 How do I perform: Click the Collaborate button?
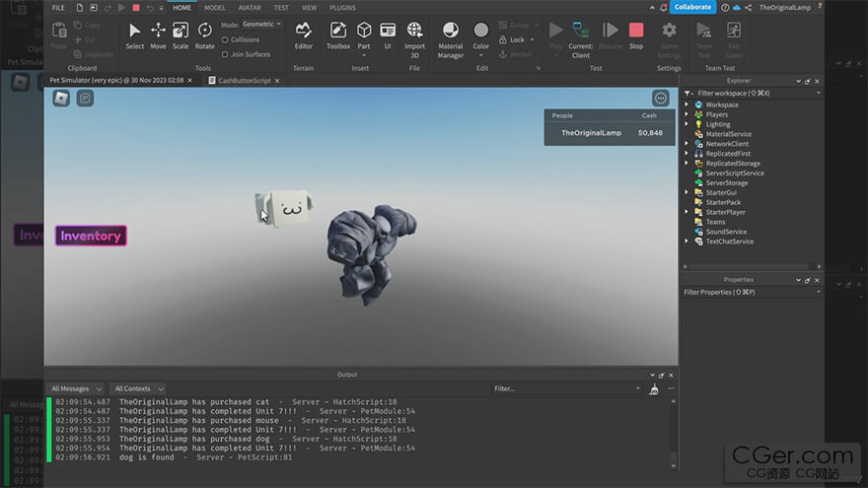(692, 7)
